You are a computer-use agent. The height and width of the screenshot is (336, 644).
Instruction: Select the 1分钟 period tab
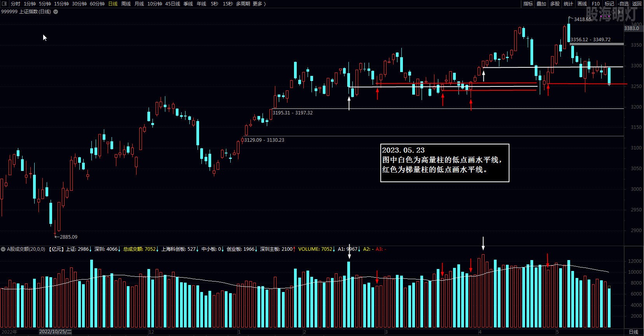coord(30,4)
